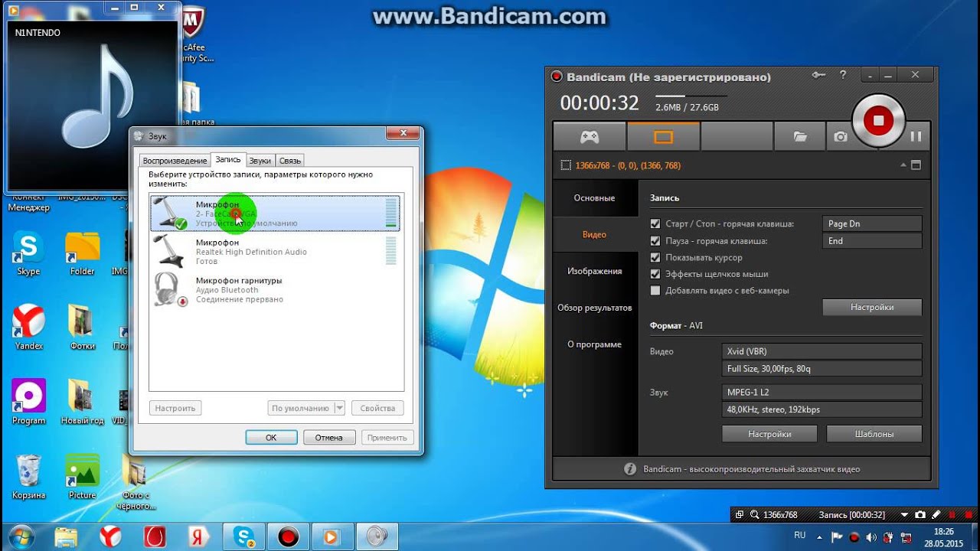Toggle Pause hotkey checkbox
980x551 pixels.
click(655, 241)
